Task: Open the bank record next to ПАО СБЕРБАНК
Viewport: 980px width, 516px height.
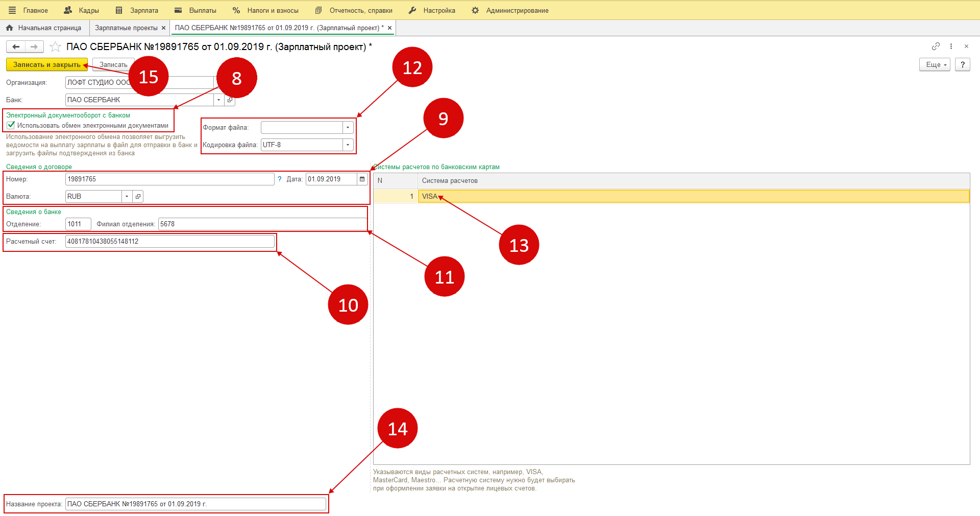Action: tap(230, 100)
